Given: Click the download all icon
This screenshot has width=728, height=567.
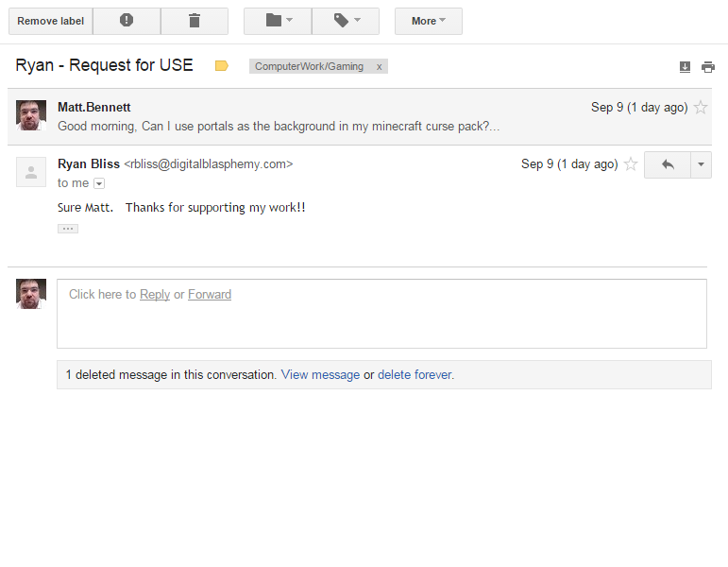Looking at the screenshot, I should 685,67.
